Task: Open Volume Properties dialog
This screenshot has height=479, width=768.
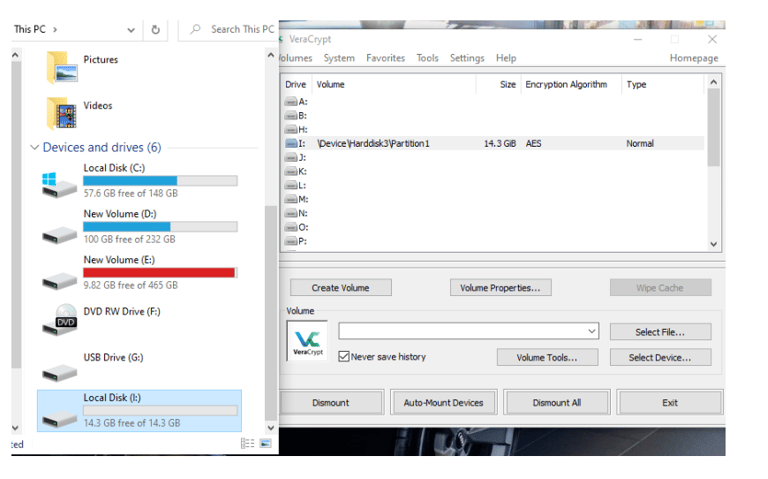Action: [500, 287]
